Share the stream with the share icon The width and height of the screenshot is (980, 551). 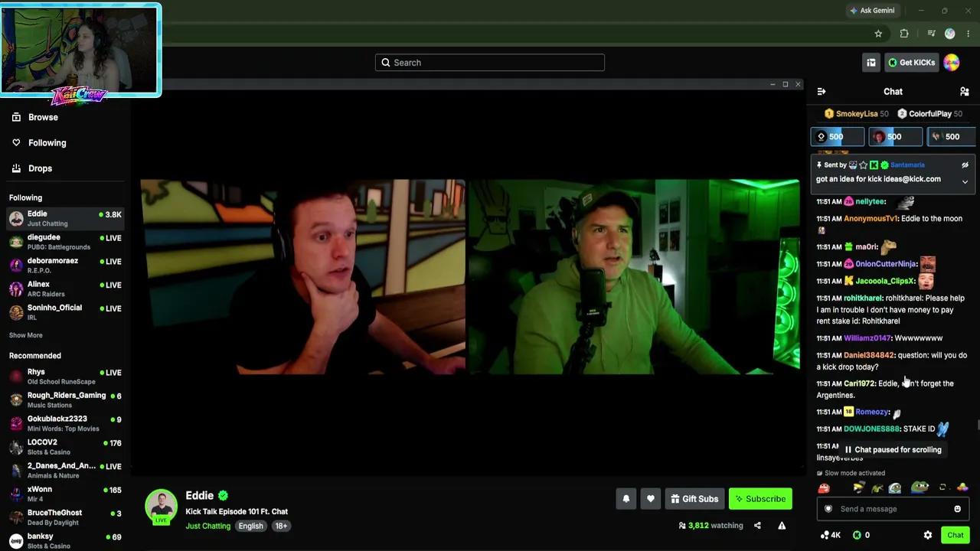pos(757,526)
